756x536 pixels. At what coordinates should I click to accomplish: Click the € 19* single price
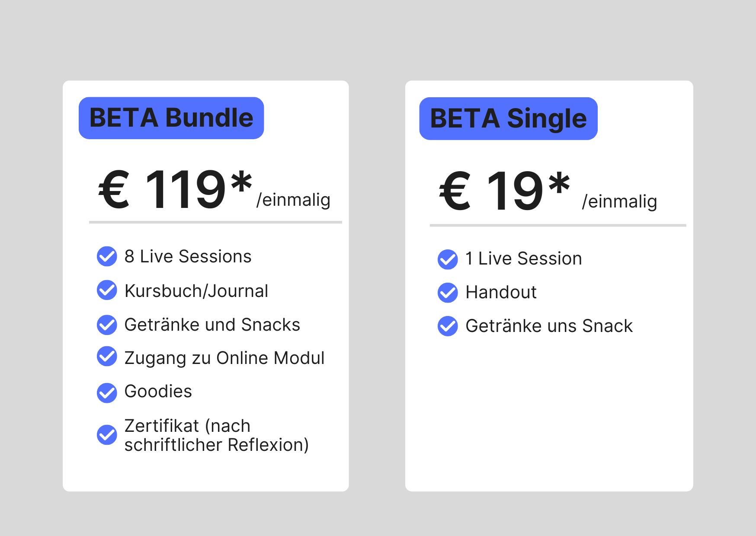click(x=505, y=191)
